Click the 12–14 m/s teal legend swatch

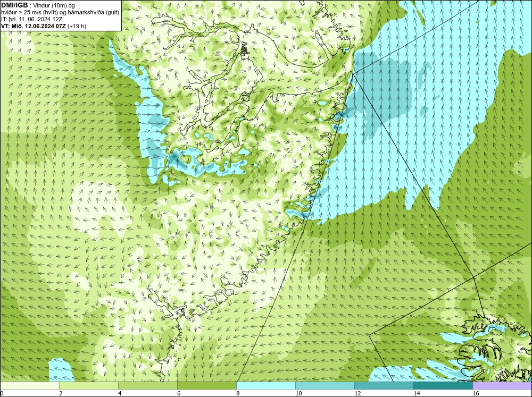384,385
